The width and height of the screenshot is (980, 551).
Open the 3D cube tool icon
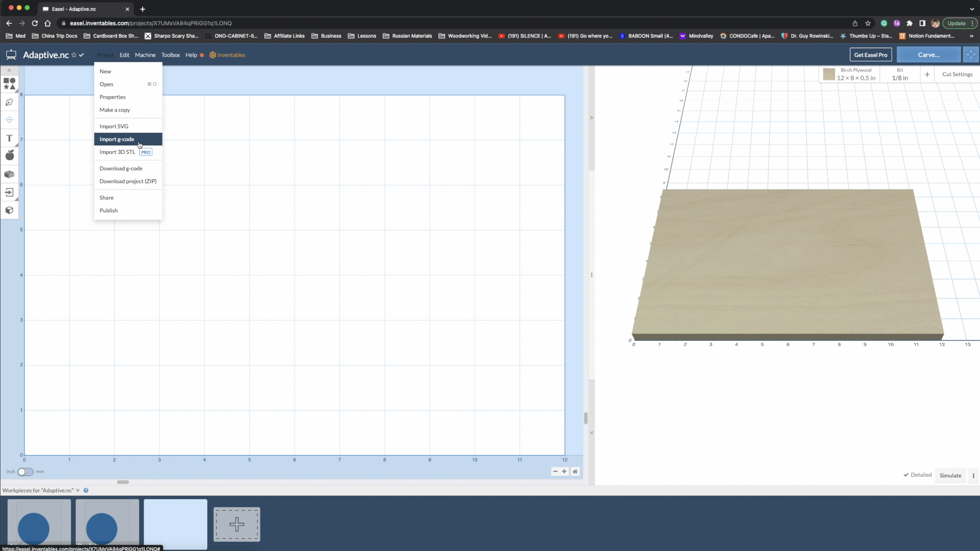tap(9, 210)
